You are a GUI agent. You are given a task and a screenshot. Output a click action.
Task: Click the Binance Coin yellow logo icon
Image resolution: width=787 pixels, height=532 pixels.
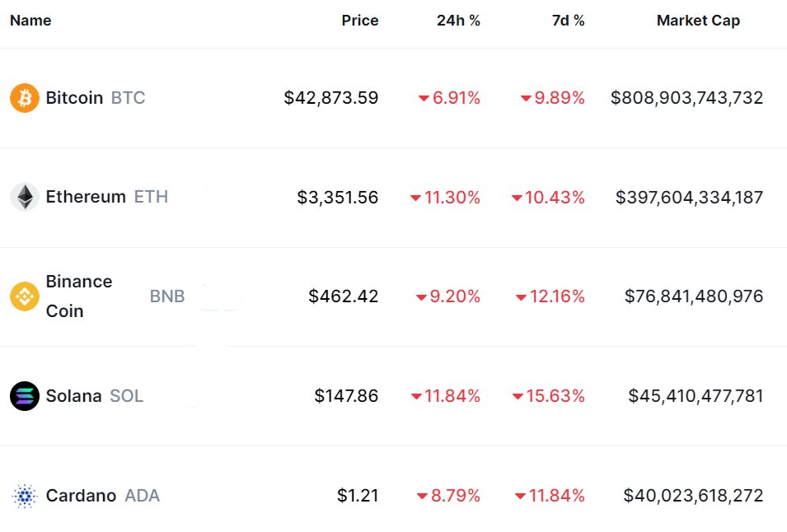(x=25, y=296)
